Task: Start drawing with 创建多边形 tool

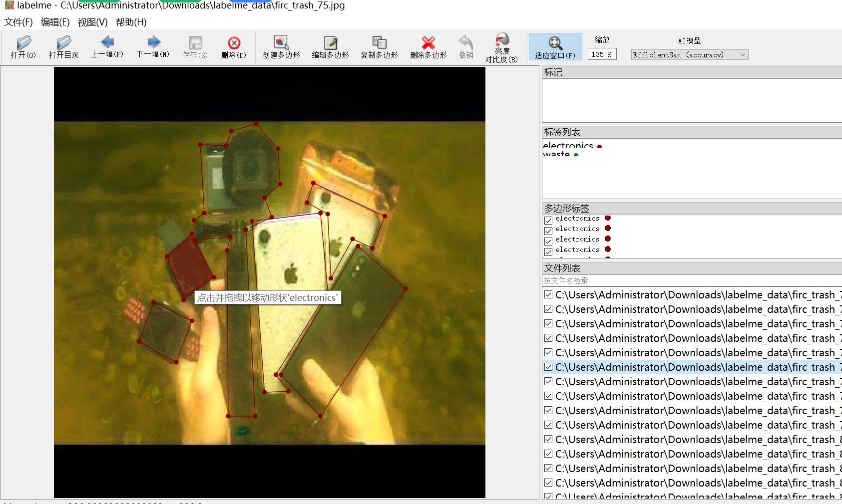Action: pos(281,47)
